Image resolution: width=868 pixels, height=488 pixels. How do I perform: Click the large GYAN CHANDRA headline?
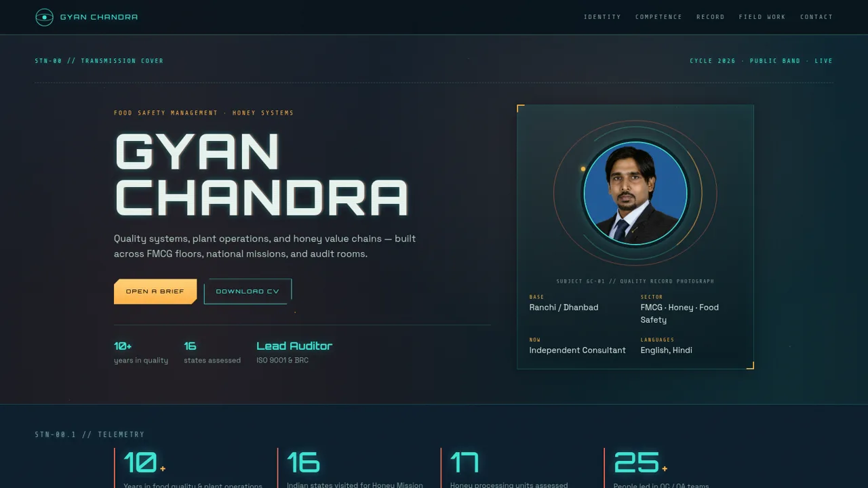point(262,174)
